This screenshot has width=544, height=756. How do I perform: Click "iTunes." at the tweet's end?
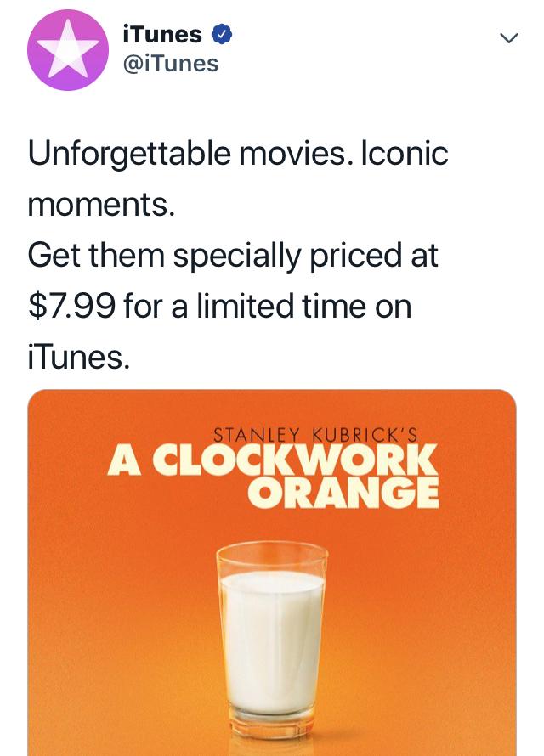[79, 358]
